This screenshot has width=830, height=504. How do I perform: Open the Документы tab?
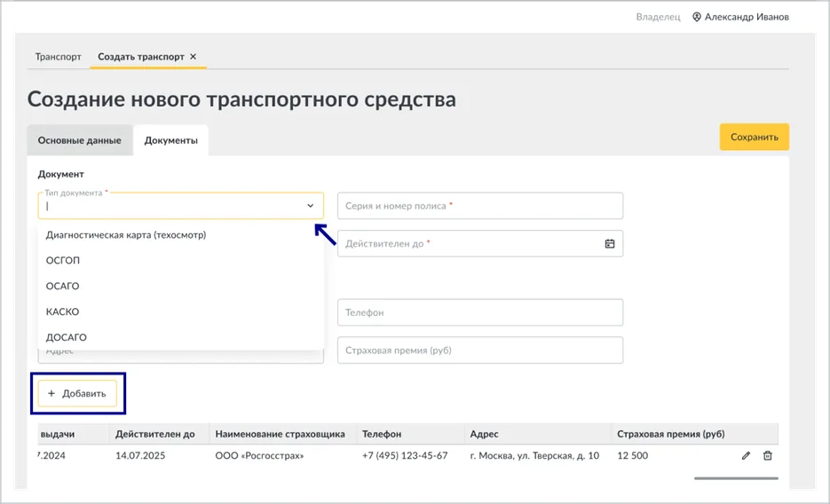click(171, 140)
